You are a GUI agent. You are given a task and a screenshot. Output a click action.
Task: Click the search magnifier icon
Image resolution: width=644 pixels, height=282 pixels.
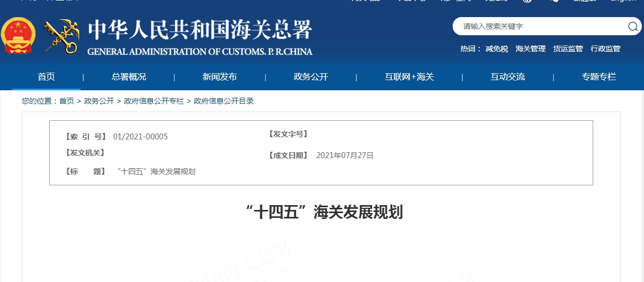coord(633,26)
